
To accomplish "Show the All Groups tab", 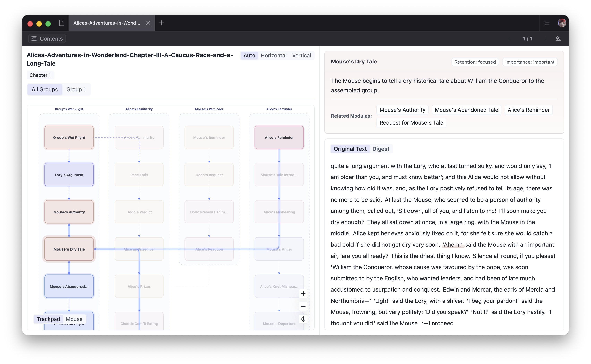I will pos(45,90).
